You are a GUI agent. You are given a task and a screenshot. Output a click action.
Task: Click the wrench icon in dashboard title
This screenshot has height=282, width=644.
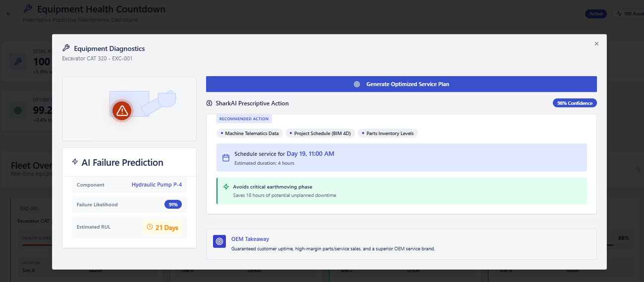28,9
